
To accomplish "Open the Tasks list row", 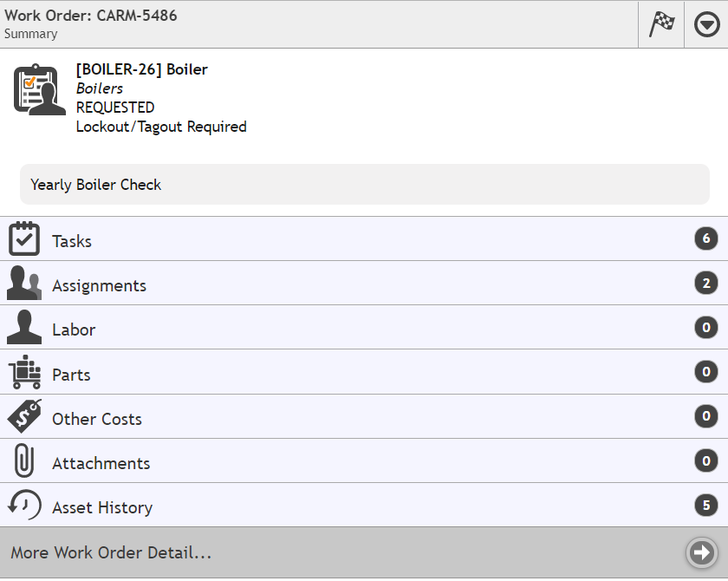I will tap(347, 240).
